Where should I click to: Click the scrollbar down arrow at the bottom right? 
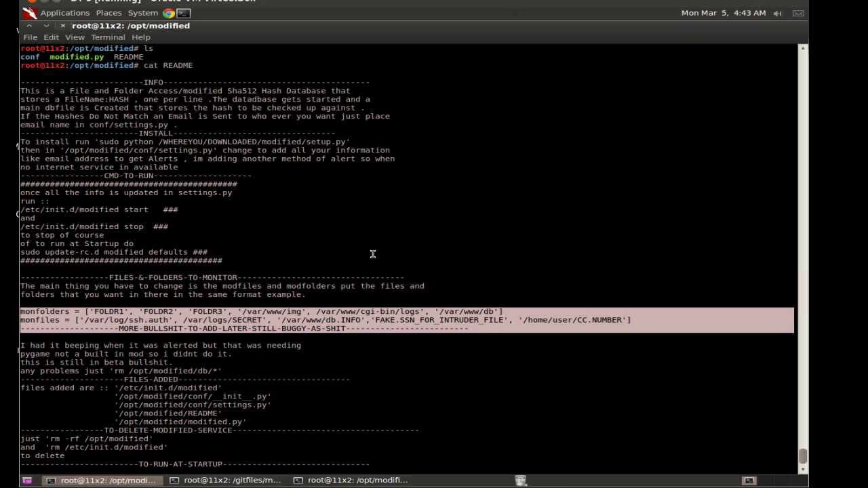click(803, 469)
